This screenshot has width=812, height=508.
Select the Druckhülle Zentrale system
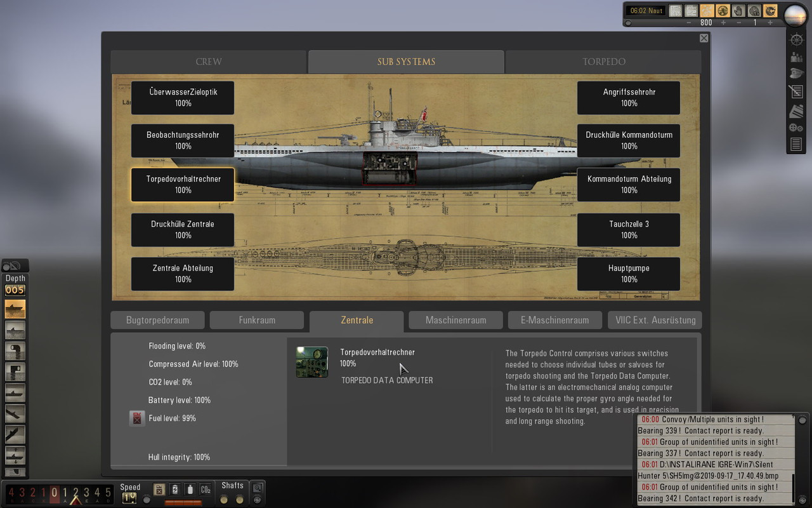click(x=183, y=230)
